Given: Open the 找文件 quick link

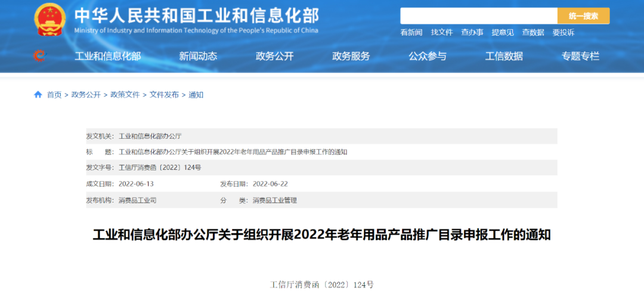Looking at the screenshot, I should tap(442, 33).
